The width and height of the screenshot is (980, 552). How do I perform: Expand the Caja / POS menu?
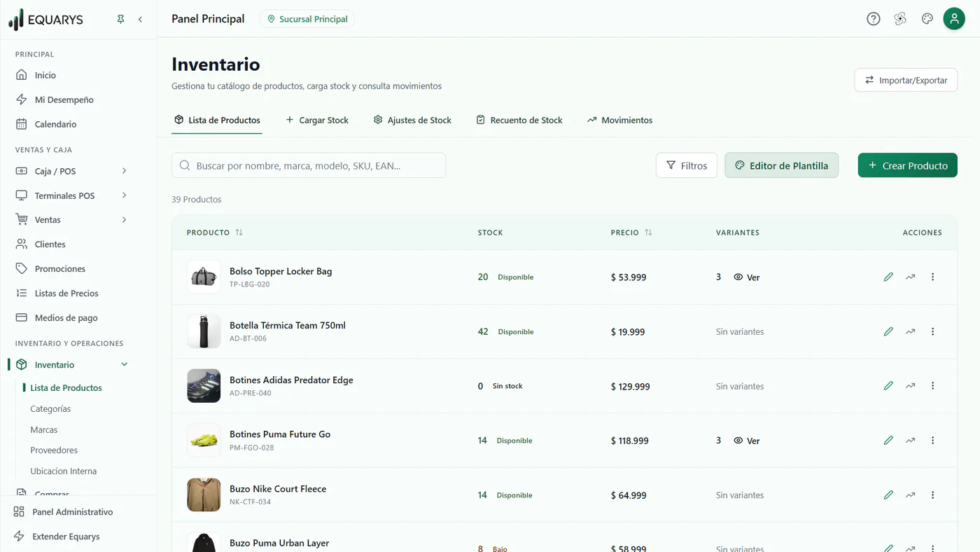coord(71,171)
